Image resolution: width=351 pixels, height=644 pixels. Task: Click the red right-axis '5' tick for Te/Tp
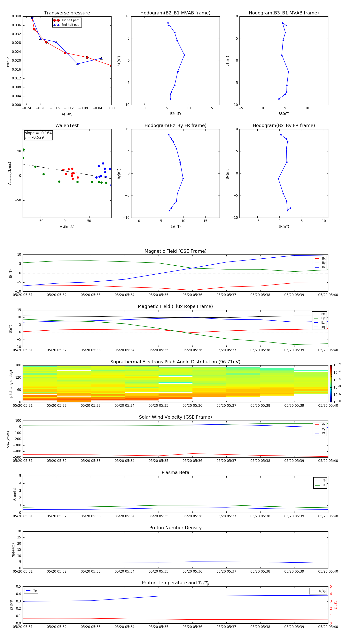tap(331, 586)
